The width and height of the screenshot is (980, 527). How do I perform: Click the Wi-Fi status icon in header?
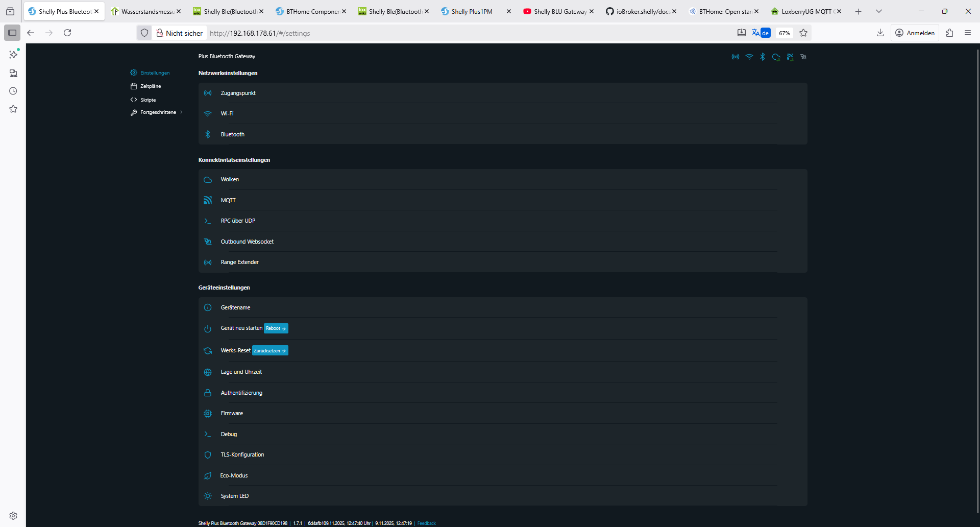click(749, 57)
